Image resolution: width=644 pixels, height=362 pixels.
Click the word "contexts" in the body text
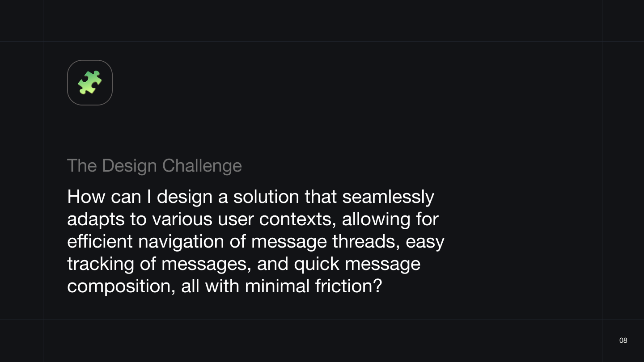point(298,219)
